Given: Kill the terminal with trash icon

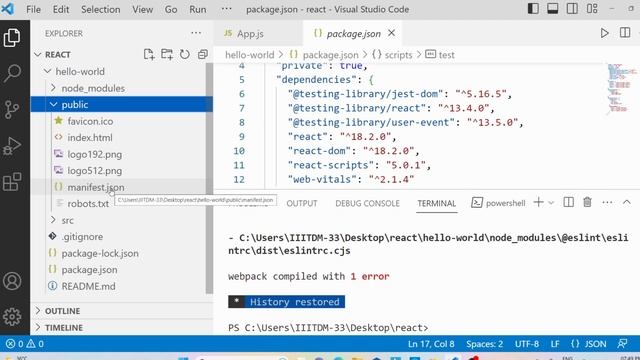Looking at the screenshot, I should tap(587, 202).
